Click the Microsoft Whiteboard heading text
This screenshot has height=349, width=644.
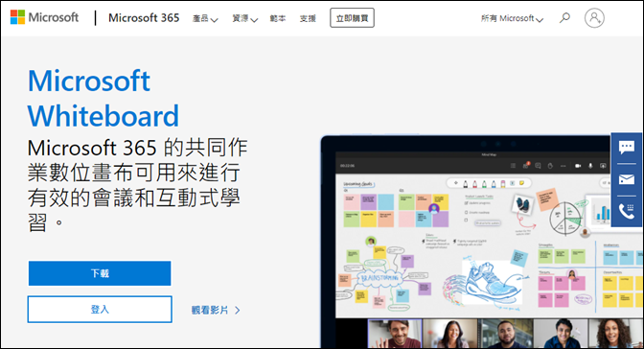click(103, 98)
